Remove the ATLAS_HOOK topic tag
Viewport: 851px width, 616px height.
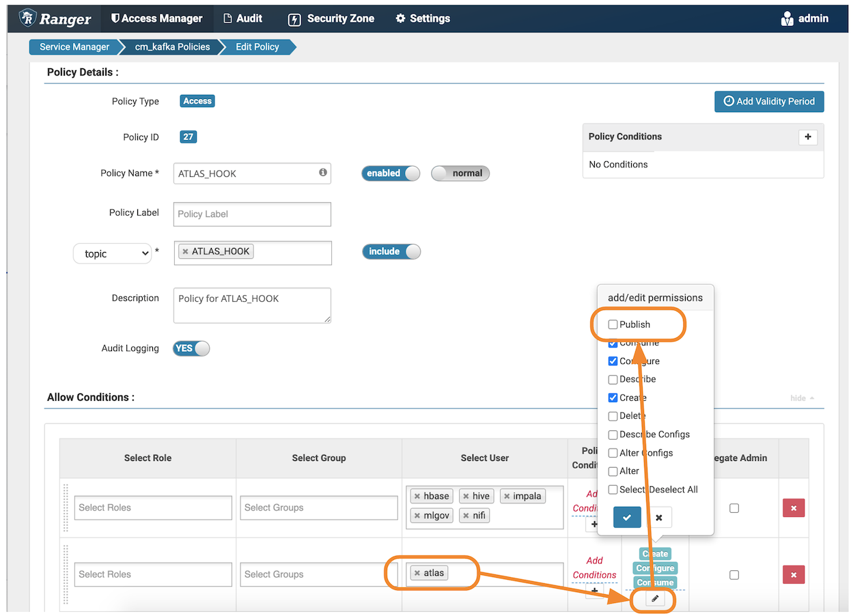[x=185, y=251]
